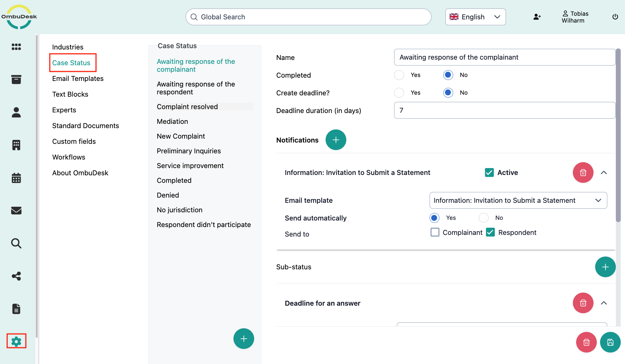The width and height of the screenshot is (625, 364).
Task: Open the Industries settings menu
Action: click(x=68, y=47)
